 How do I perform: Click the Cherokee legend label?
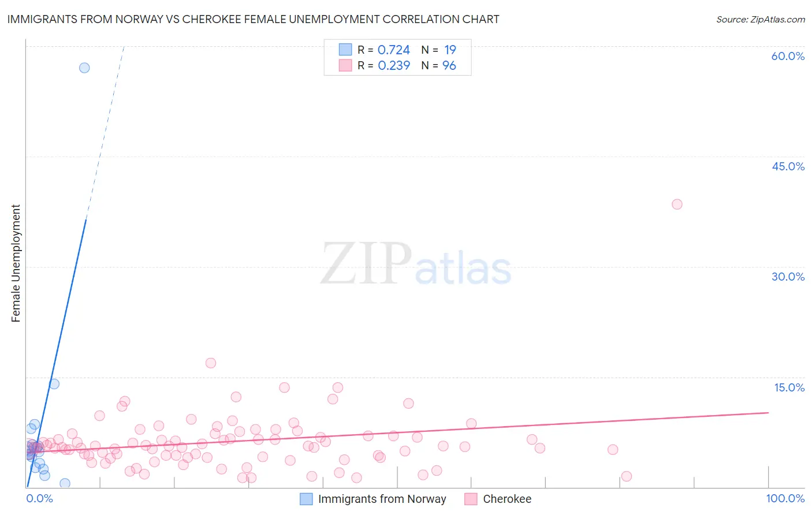point(507,499)
